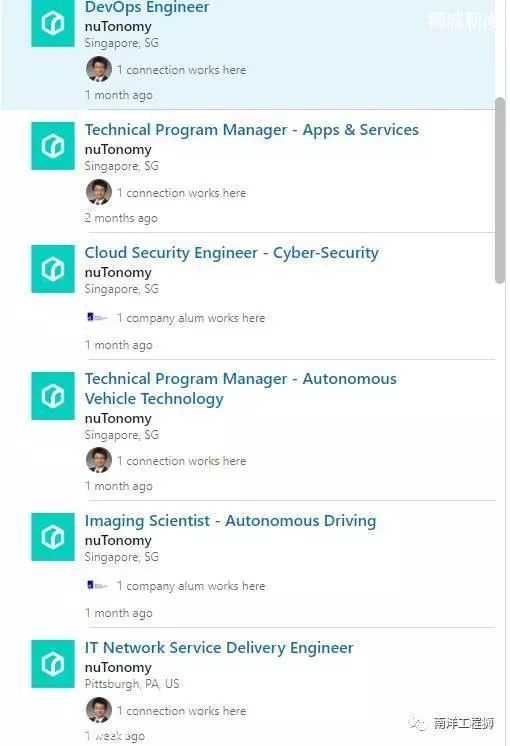Click connection avatar under Autonomous Vehicle Technology job
Viewport: 510px width, 746px height.
click(x=99, y=460)
